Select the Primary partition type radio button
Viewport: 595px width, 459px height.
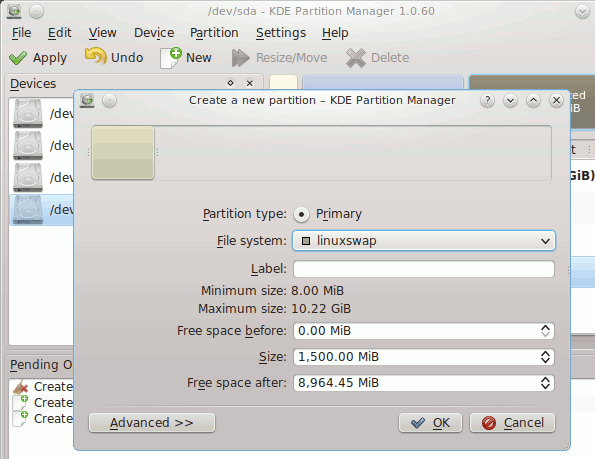pos(301,214)
